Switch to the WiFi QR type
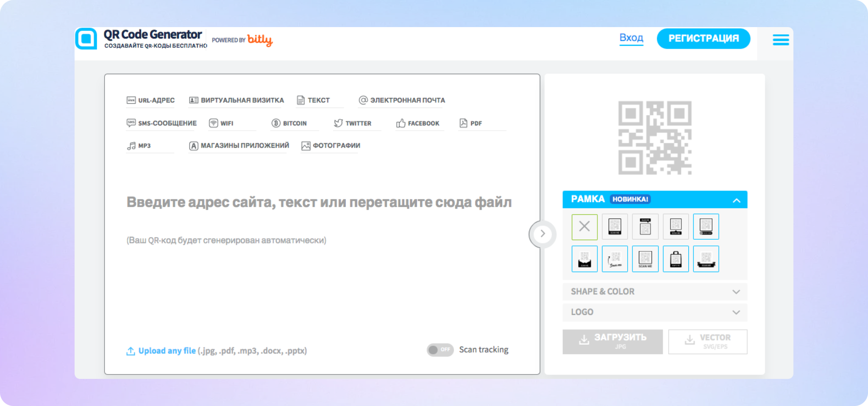 [x=222, y=123]
